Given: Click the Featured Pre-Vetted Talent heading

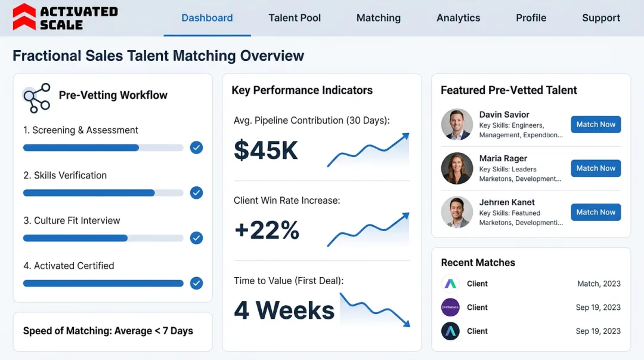Looking at the screenshot, I should coord(509,91).
